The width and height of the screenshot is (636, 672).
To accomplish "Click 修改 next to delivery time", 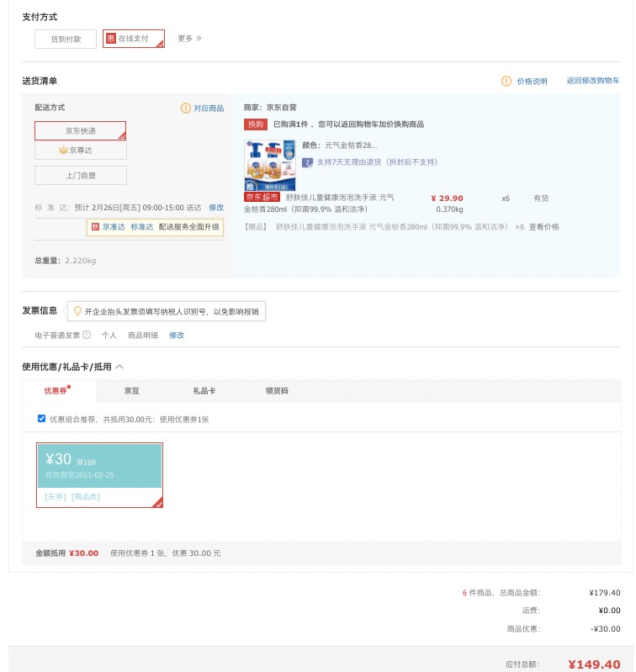I will [x=216, y=208].
